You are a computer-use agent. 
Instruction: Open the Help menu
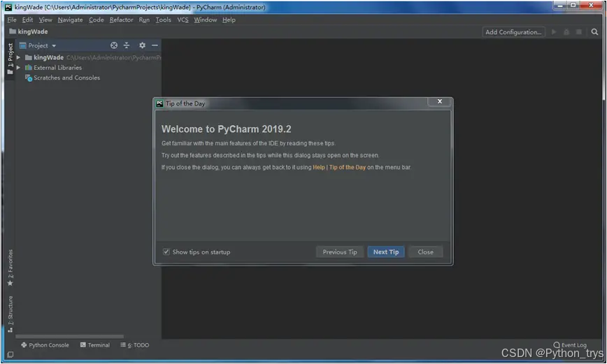pos(229,20)
